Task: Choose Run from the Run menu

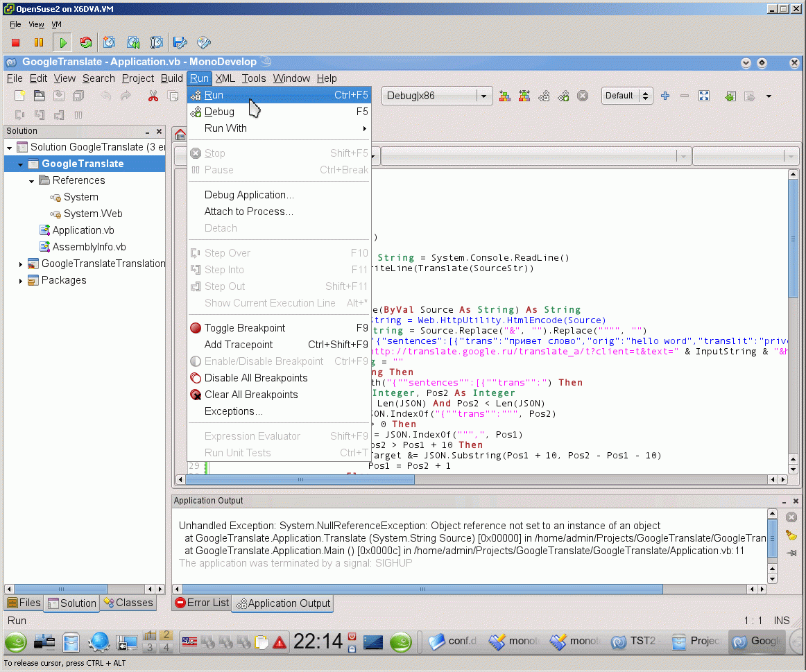Action: tap(279, 95)
